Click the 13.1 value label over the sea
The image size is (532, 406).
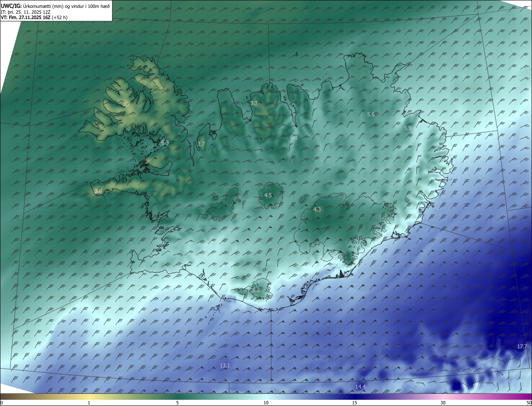pos(225,365)
